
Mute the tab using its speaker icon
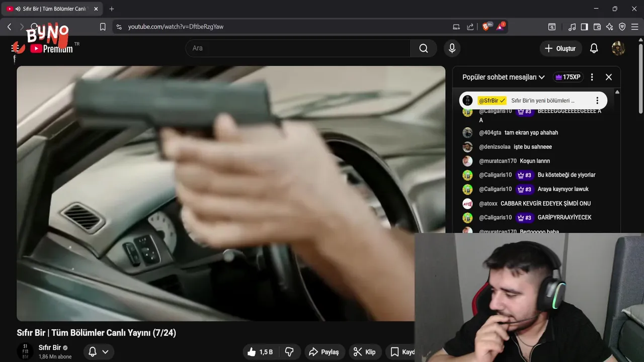(x=18, y=9)
